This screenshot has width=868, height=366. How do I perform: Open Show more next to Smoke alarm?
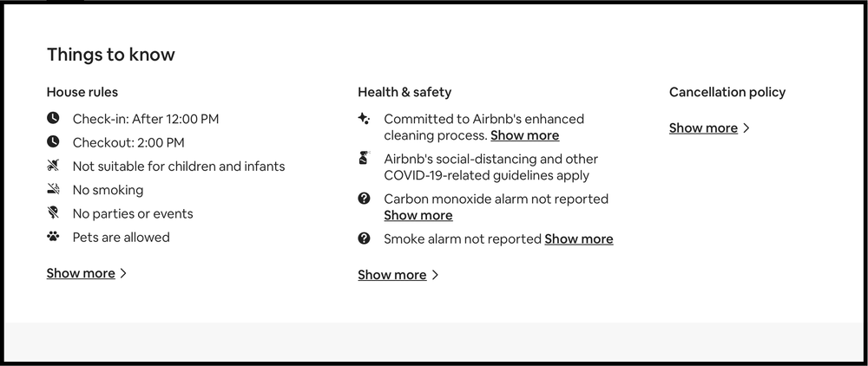[x=579, y=239]
